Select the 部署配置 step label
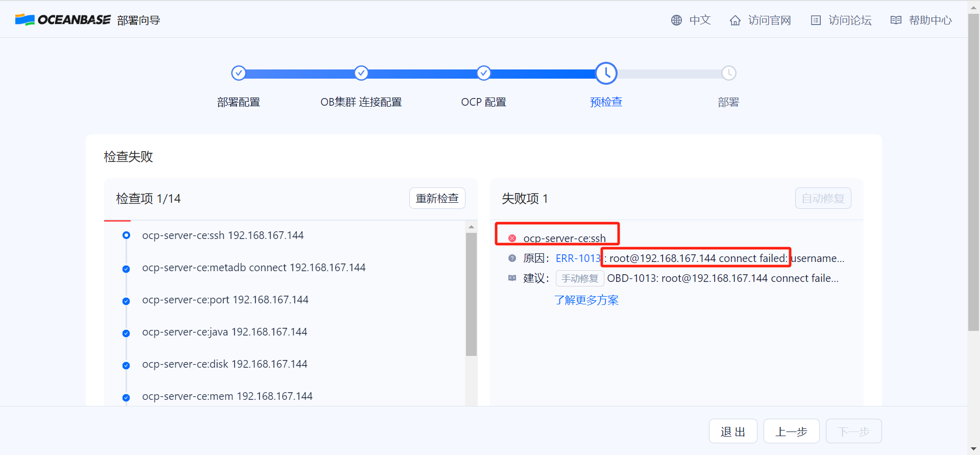This screenshot has height=455, width=980. pyautogui.click(x=238, y=102)
